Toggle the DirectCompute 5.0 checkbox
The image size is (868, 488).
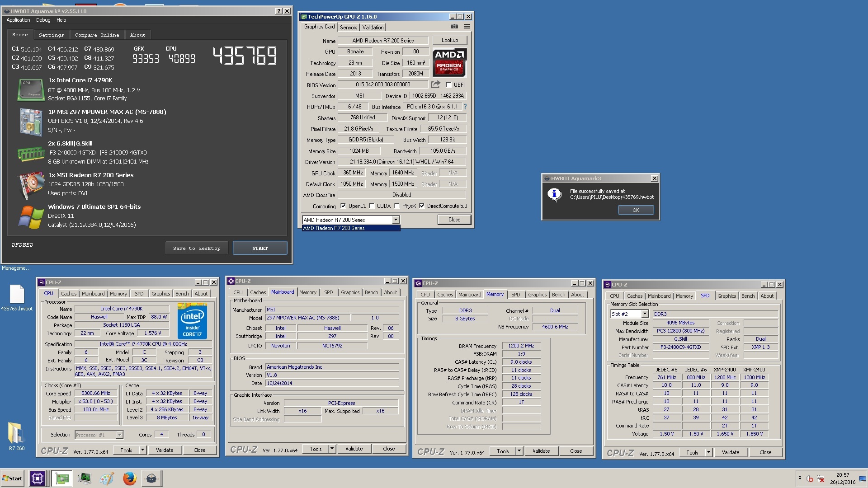coord(422,206)
